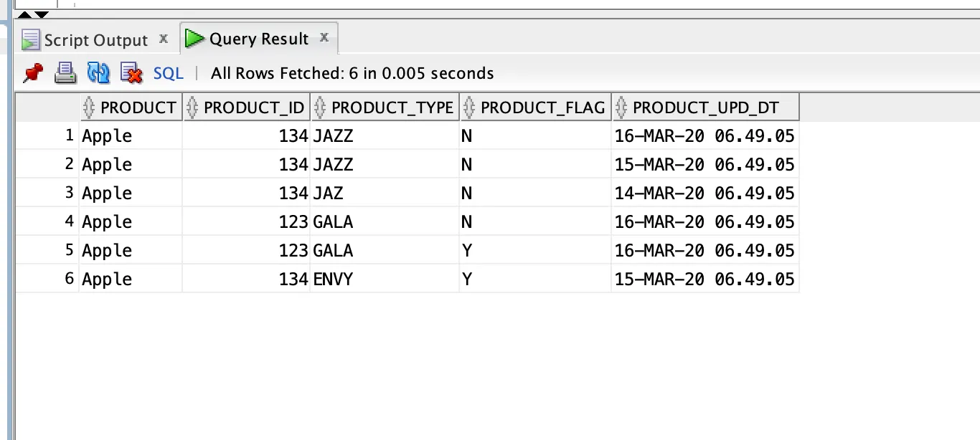Image resolution: width=980 pixels, height=440 pixels.
Task: Close the Query Result tab
Action: pyautogui.click(x=324, y=37)
